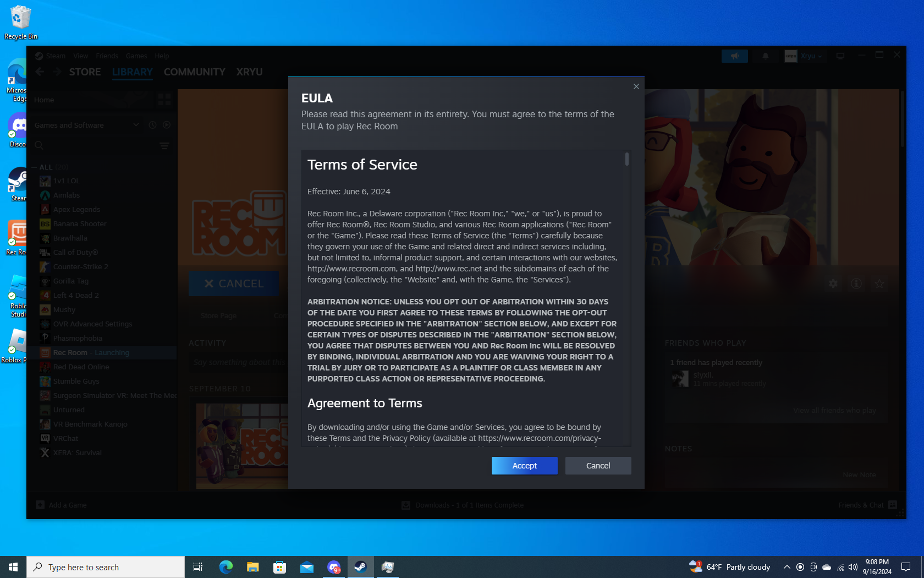Select VRChat in the library

click(x=65, y=439)
